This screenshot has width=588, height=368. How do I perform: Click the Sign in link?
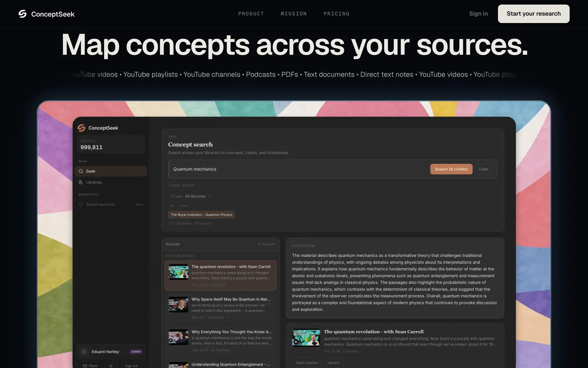point(478,14)
